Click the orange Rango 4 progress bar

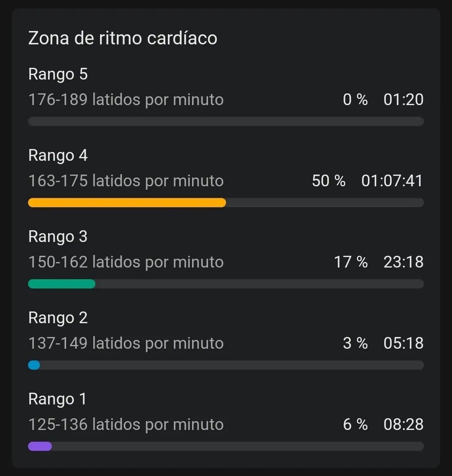pos(127,203)
